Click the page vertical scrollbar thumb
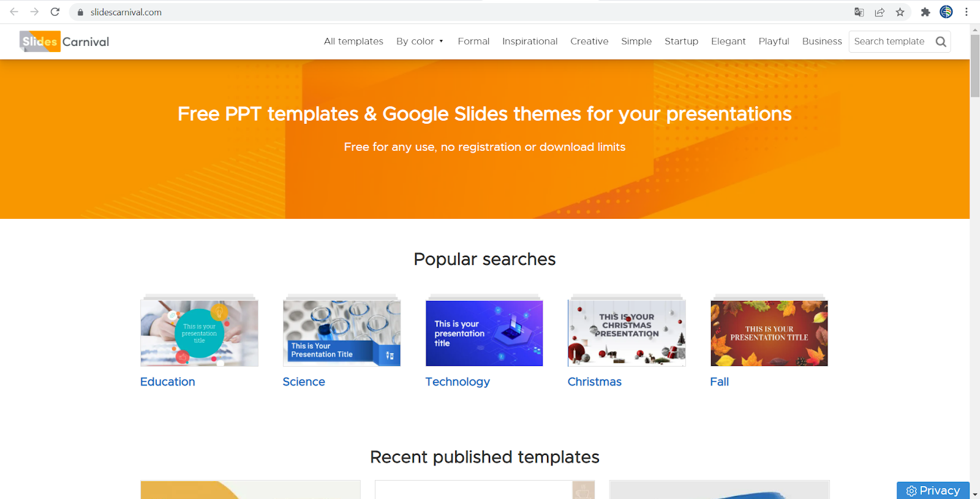 [x=974, y=66]
